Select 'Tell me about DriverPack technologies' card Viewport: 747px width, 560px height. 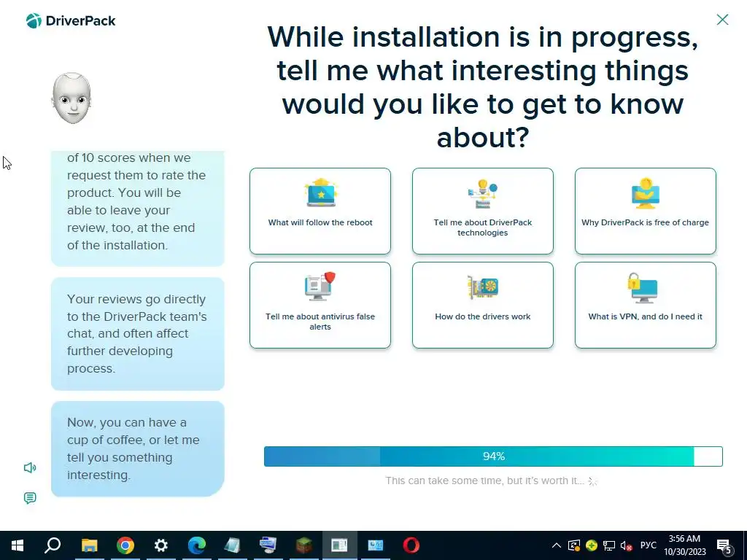(483, 211)
